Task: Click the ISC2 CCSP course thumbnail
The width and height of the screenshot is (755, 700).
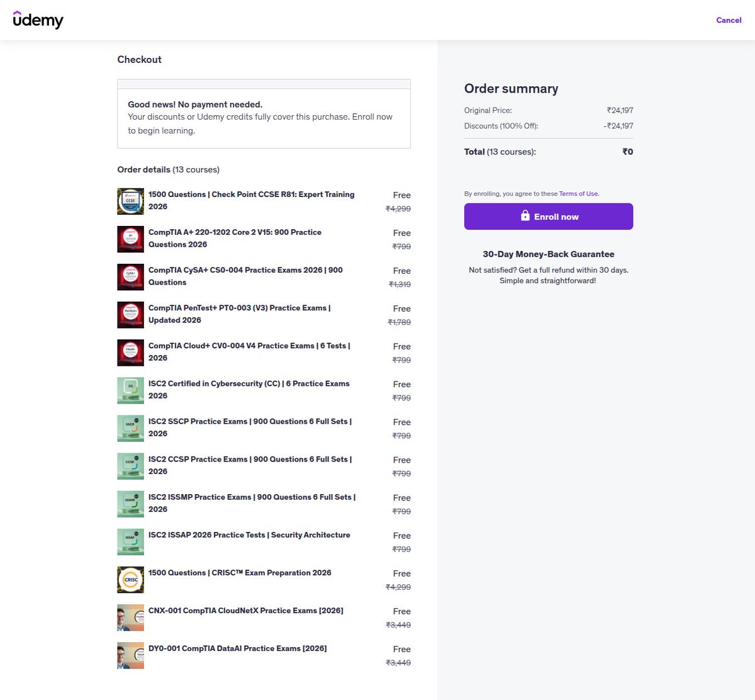Action: [131, 466]
